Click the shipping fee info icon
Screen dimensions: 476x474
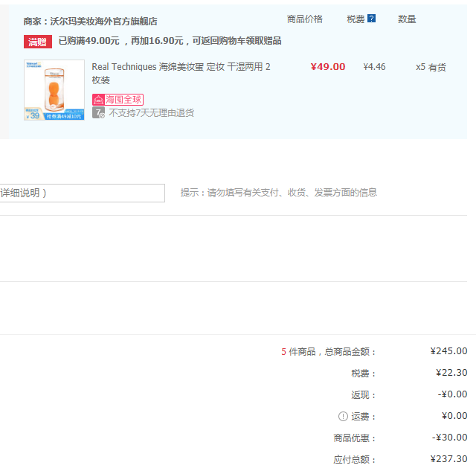point(343,416)
